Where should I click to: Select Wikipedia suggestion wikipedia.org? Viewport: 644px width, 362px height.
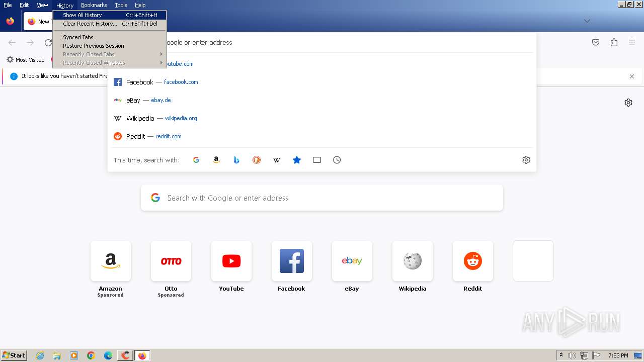322,118
